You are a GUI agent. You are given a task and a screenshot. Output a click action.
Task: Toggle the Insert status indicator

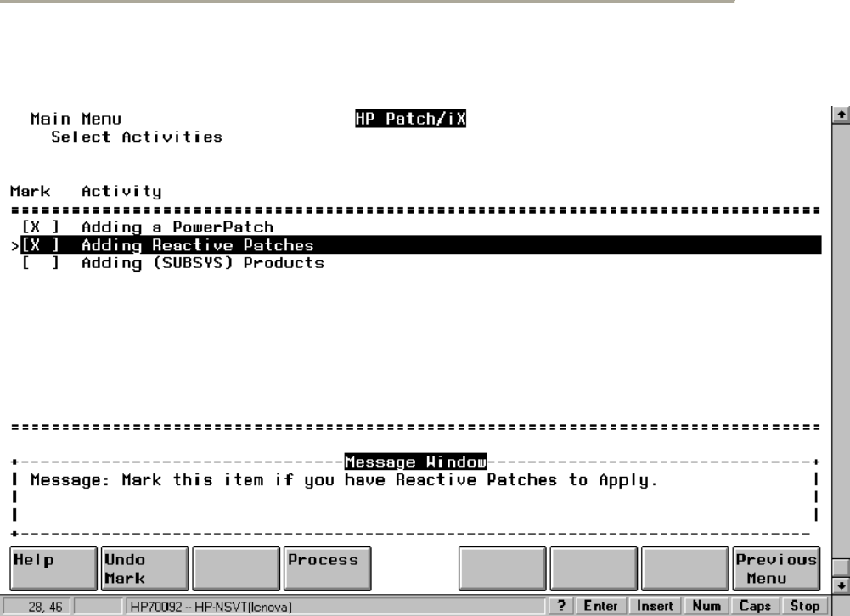pyautogui.click(x=655, y=606)
